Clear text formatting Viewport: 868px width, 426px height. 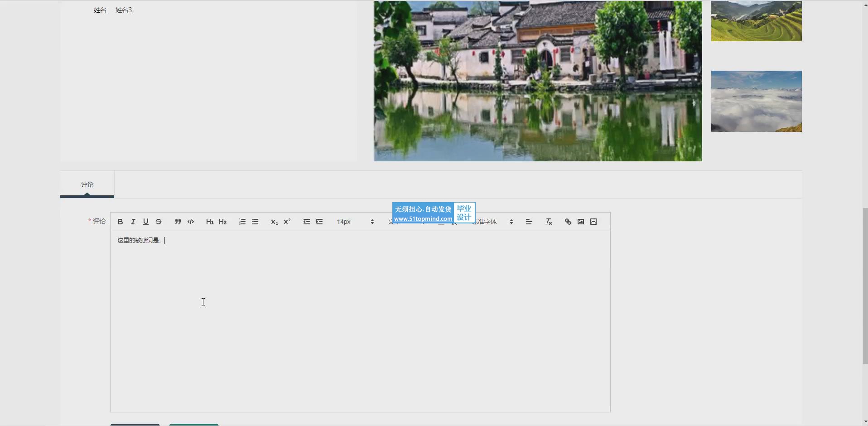pyautogui.click(x=549, y=222)
